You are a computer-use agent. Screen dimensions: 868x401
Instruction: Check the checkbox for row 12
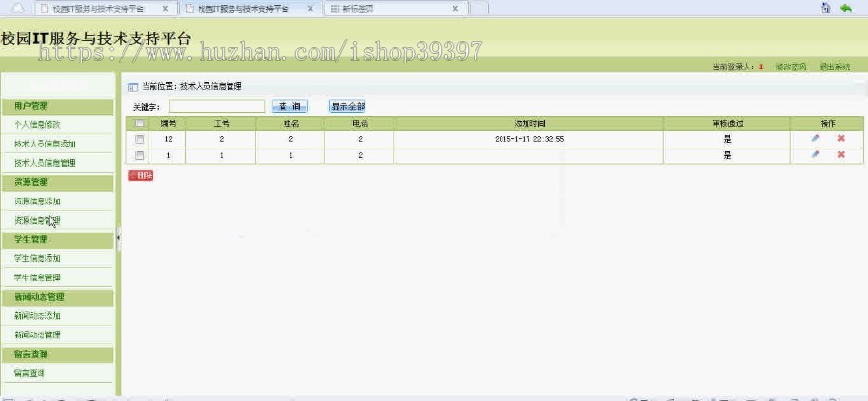tap(140, 139)
